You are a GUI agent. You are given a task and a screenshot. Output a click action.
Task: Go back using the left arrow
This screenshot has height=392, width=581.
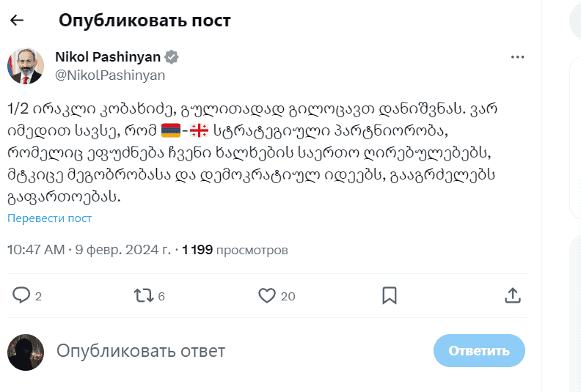click(17, 20)
